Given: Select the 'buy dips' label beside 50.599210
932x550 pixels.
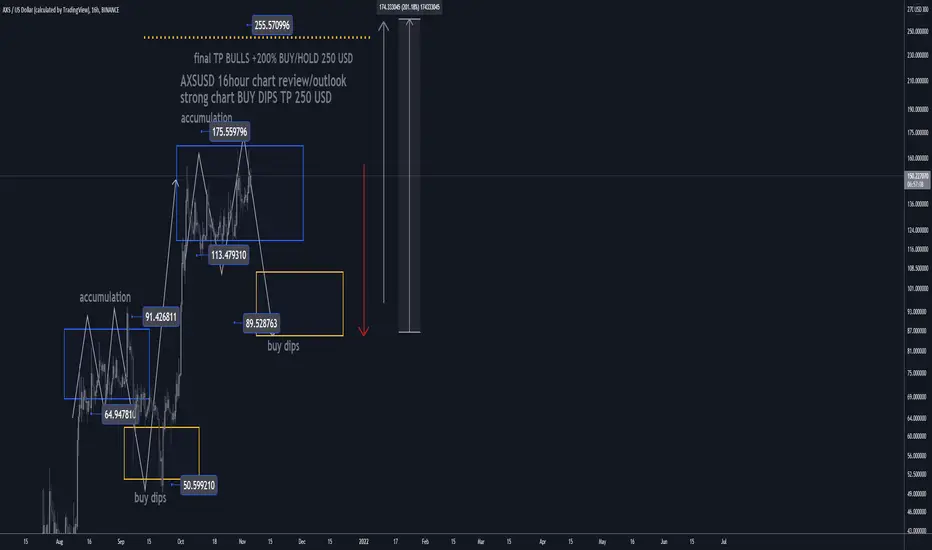Looking at the screenshot, I should (x=150, y=498).
